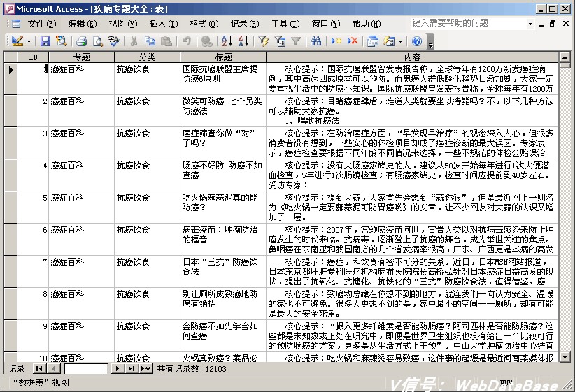Click title cell 病毒疫苗:肿瘤防治的福音

tap(223, 239)
